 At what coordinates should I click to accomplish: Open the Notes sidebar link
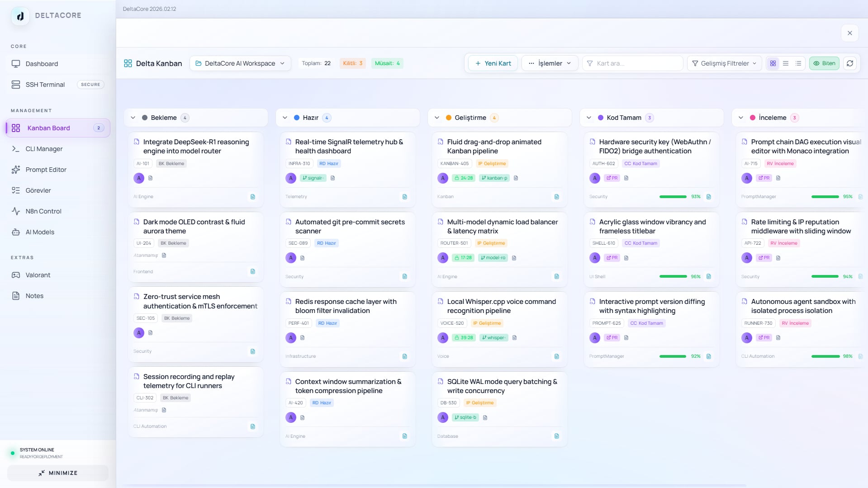pos(57,296)
